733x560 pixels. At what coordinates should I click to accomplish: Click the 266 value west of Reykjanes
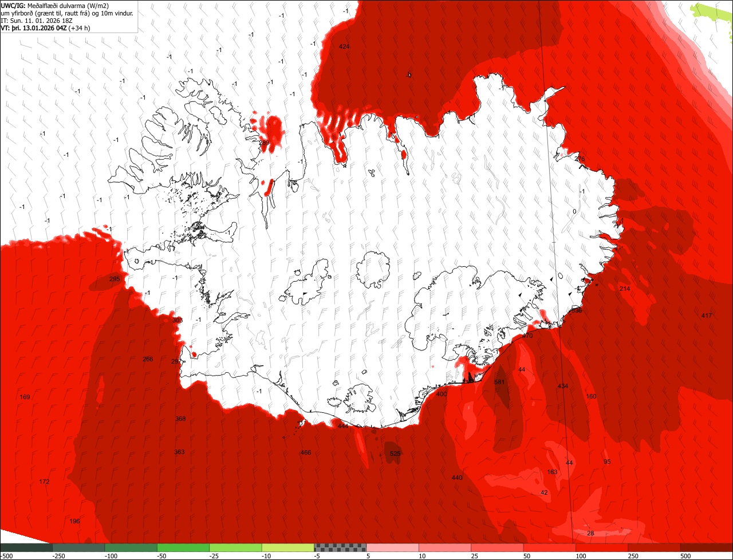pyautogui.click(x=148, y=359)
